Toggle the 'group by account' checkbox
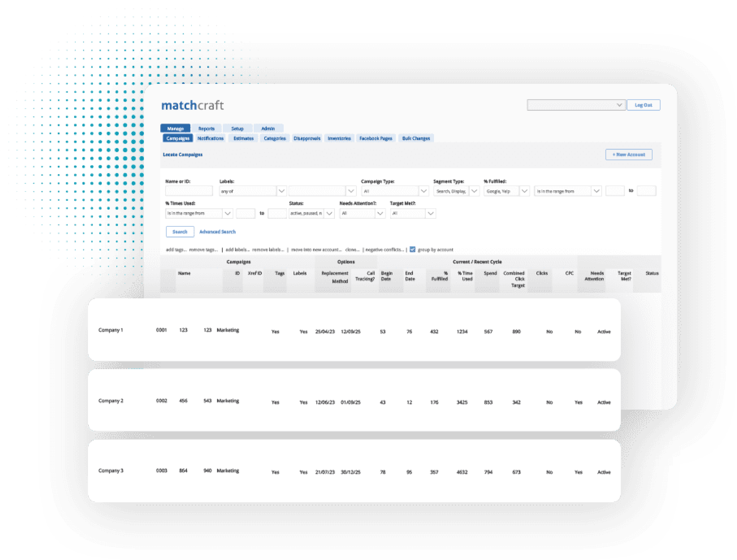This screenshot has width=737, height=560. pyautogui.click(x=412, y=249)
